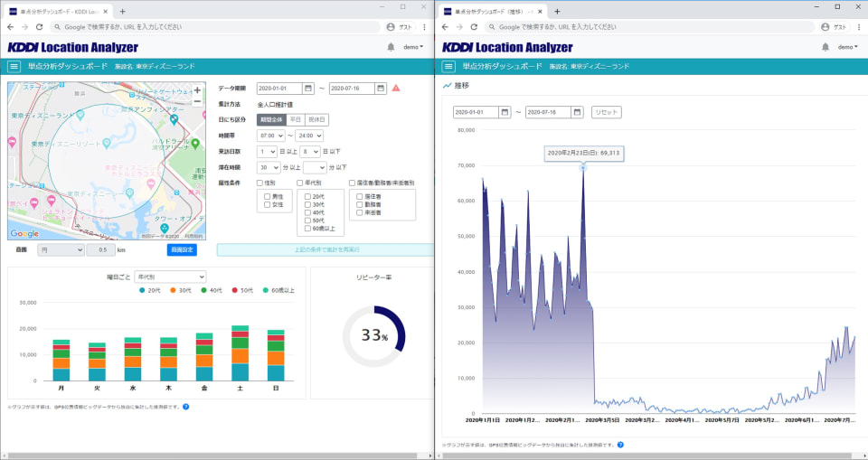Click help icon under trend chart
This screenshot has width=868, height=460.
point(620,445)
